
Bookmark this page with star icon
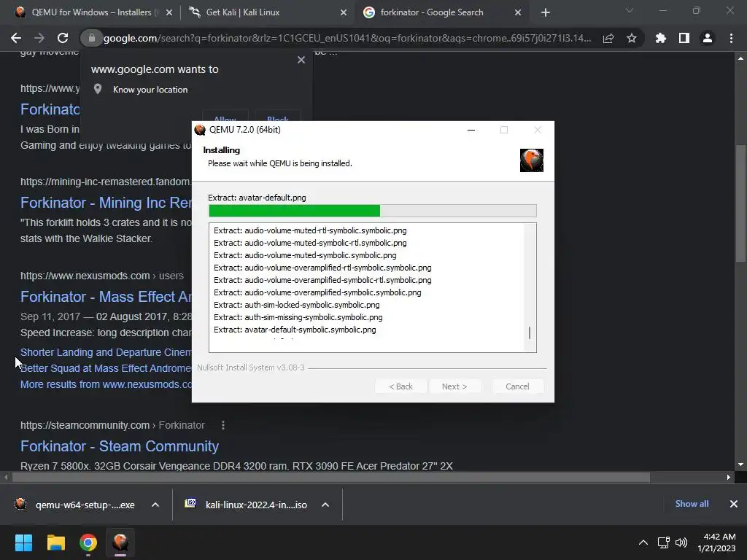pyautogui.click(x=632, y=38)
